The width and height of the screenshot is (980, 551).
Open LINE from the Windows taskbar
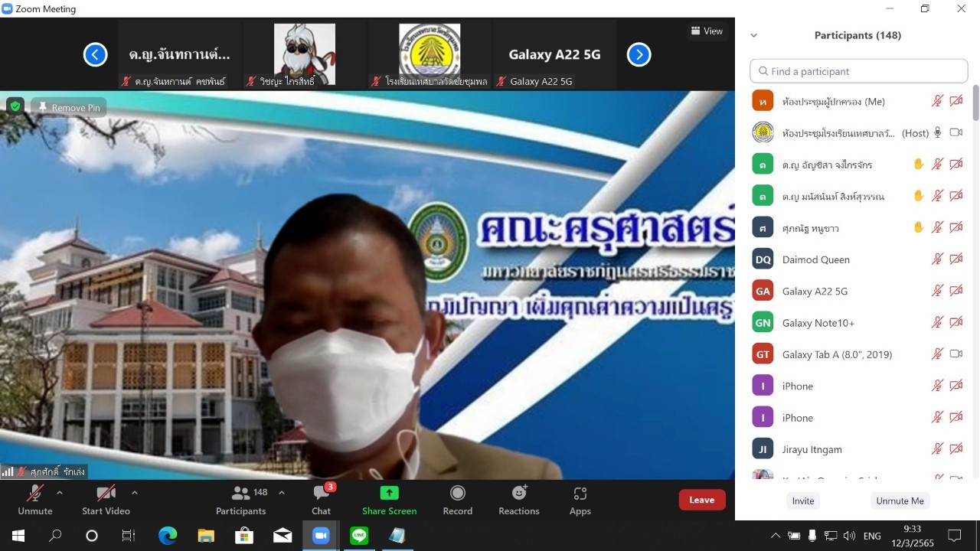359,536
